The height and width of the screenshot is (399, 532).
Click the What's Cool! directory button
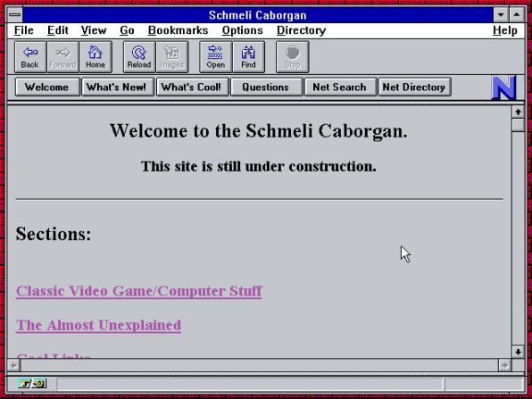coord(192,87)
